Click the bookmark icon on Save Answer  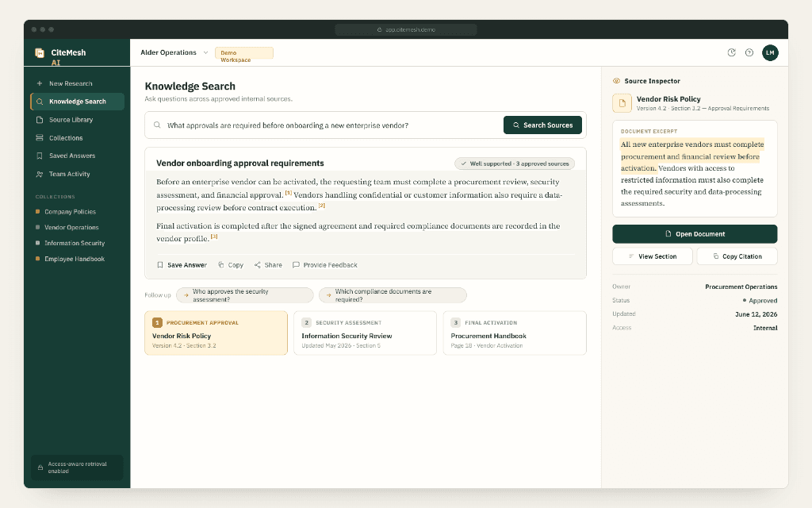(160, 265)
